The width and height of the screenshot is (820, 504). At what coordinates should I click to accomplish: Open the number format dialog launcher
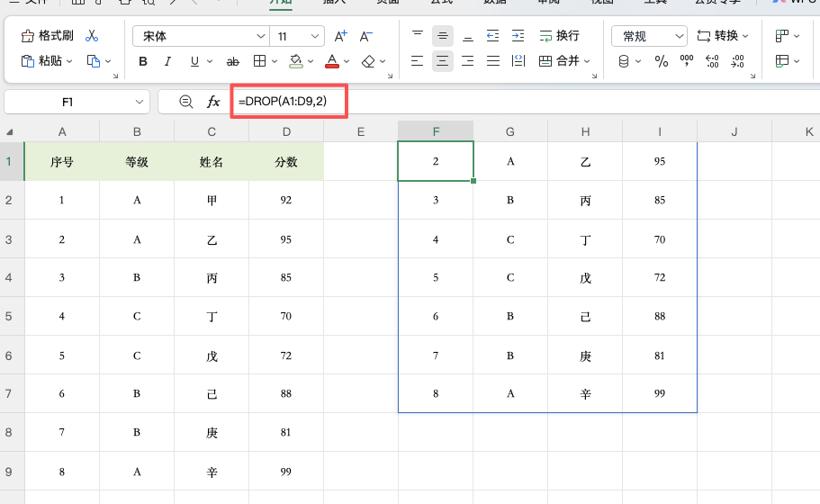(752, 76)
